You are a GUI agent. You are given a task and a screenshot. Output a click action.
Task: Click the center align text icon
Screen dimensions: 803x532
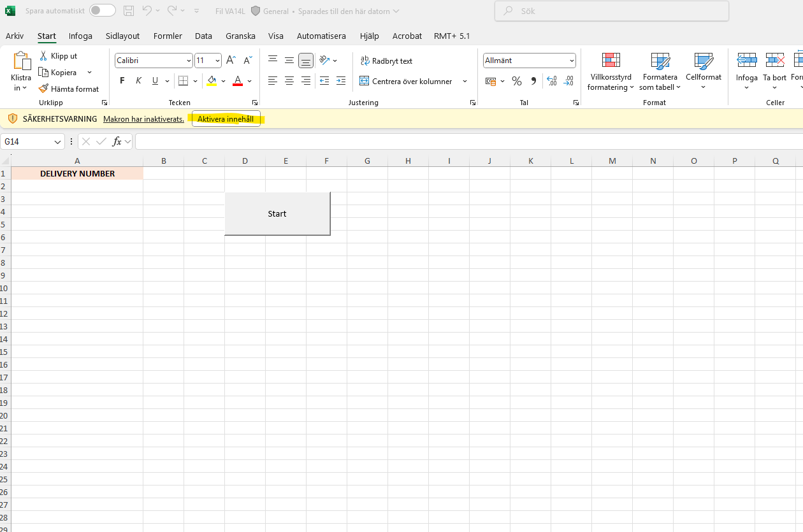pyautogui.click(x=289, y=81)
